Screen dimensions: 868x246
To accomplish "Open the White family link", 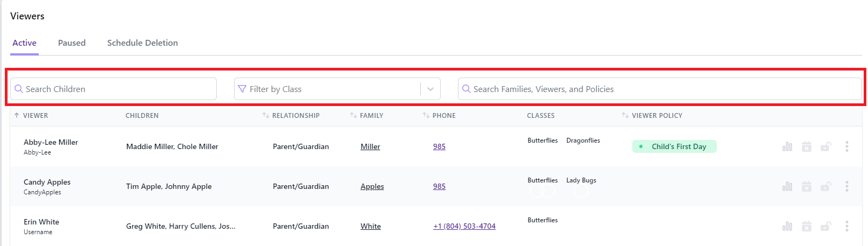I will pyautogui.click(x=371, y=226).
